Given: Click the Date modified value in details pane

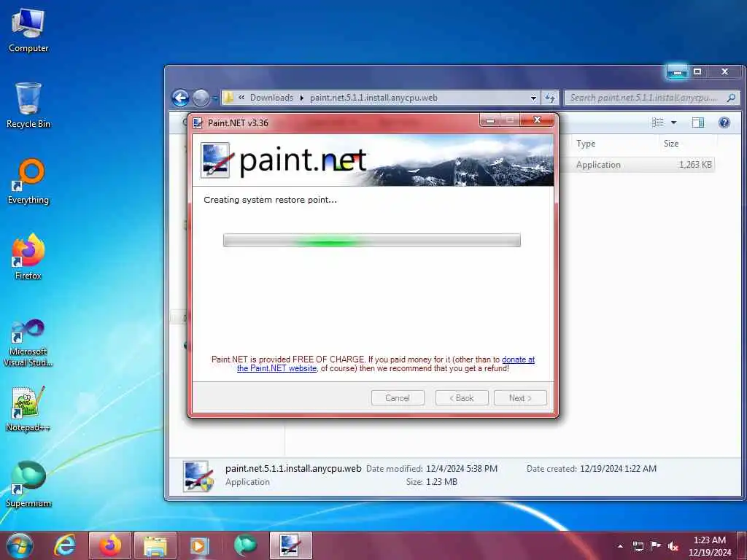Looking at the screenshot, I should (462, 469).
